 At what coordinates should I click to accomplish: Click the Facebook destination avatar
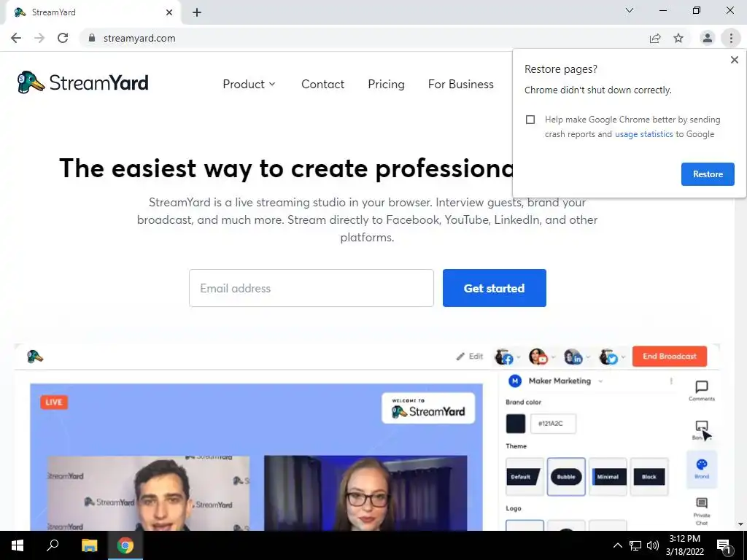click(x=504, y=356)
